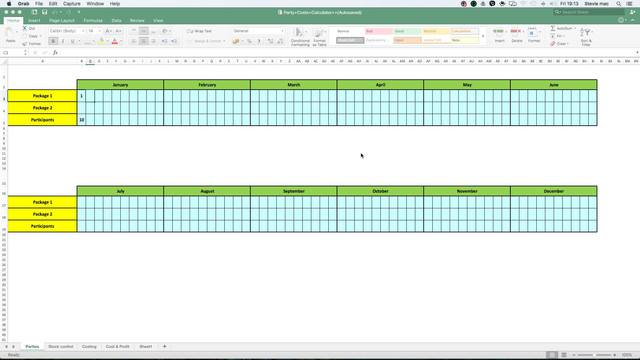Viewport: 640px width, 360px height.
Task: Switch to the Insert ribbon tab
Action: [34, 20]
